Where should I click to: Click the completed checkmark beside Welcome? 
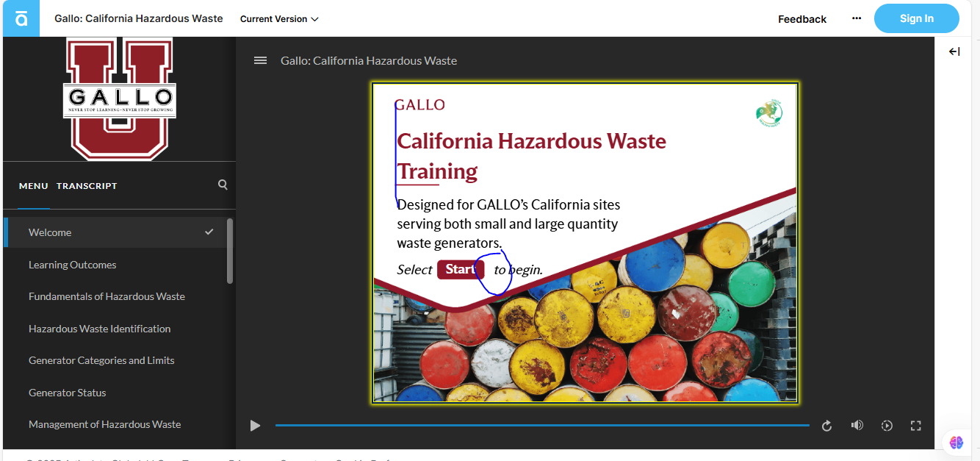click(x=209, y=232)
